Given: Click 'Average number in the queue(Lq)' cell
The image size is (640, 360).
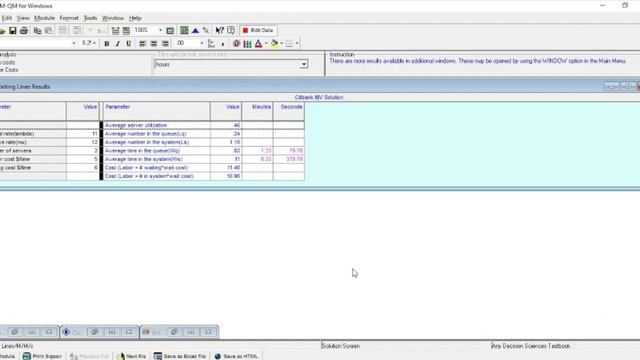Looking at the screenshot, I should [157, 134].
